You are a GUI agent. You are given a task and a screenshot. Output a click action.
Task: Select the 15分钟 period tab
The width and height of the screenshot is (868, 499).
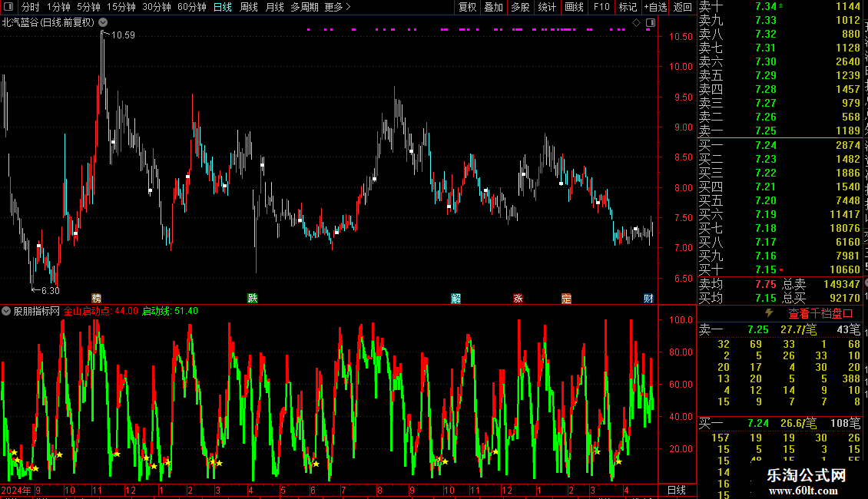[121, 7]
